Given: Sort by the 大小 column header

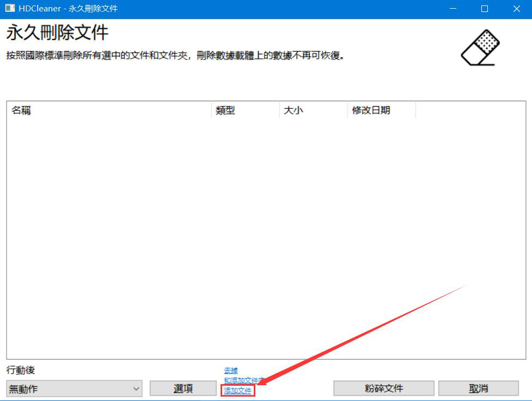Looking at the screenshot, I should coord(314,110).
